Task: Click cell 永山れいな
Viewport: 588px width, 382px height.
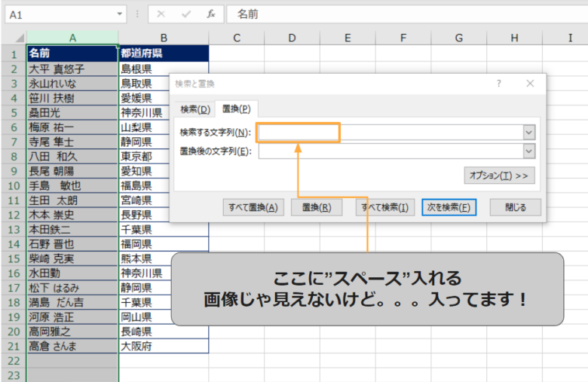Action: pos(72,84)
